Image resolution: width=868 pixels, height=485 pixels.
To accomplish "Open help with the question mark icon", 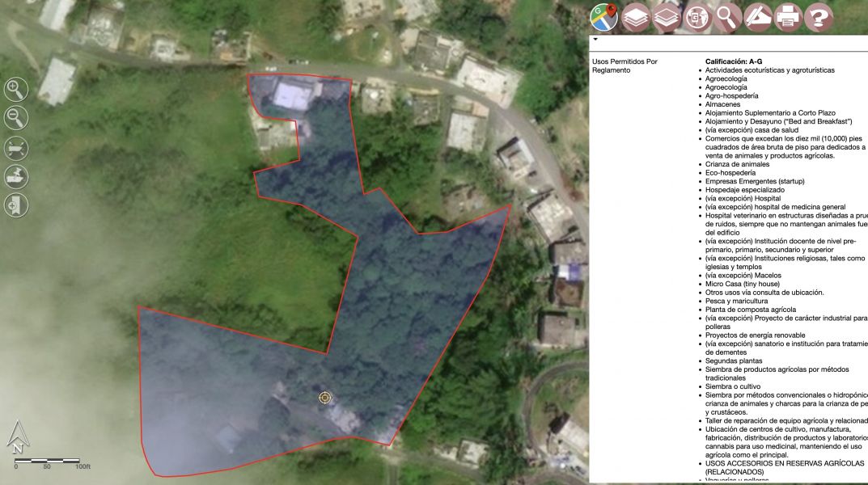I will 819,16.
